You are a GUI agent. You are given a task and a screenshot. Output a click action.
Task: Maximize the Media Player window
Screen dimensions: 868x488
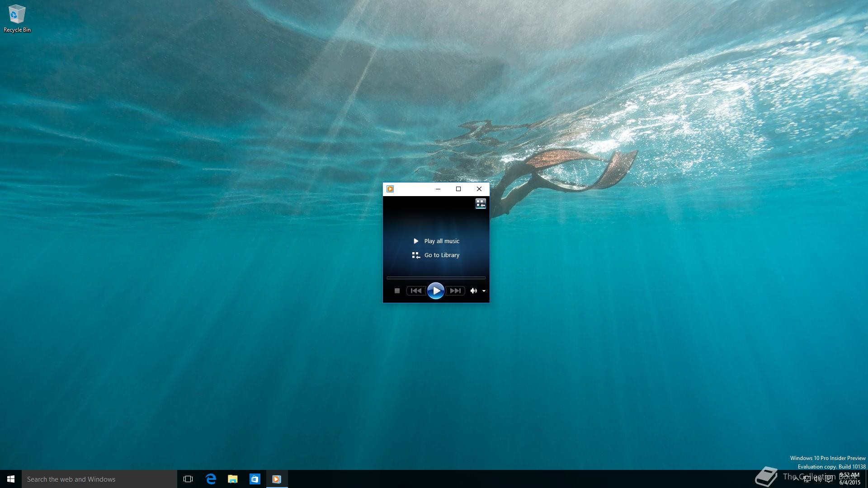coord(458,189)
